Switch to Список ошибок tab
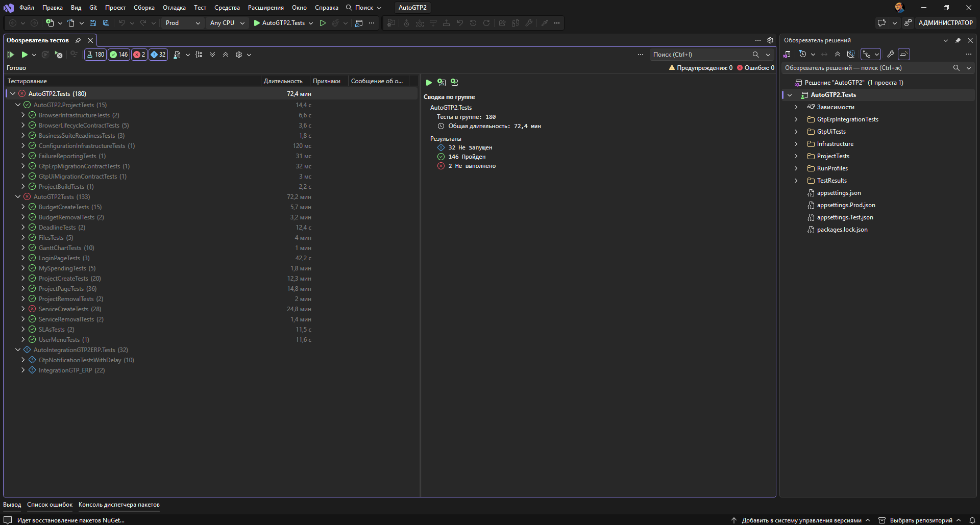 50,505
